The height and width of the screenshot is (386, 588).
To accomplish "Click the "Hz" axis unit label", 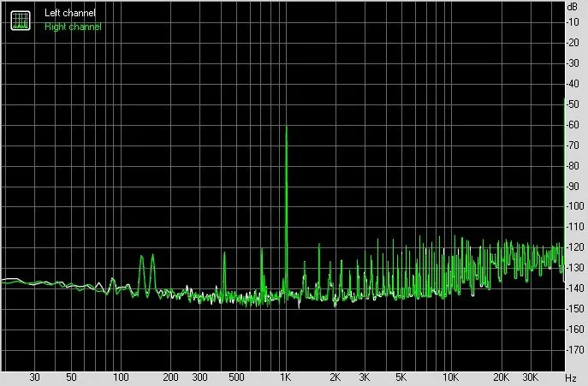I will (571, 377).
